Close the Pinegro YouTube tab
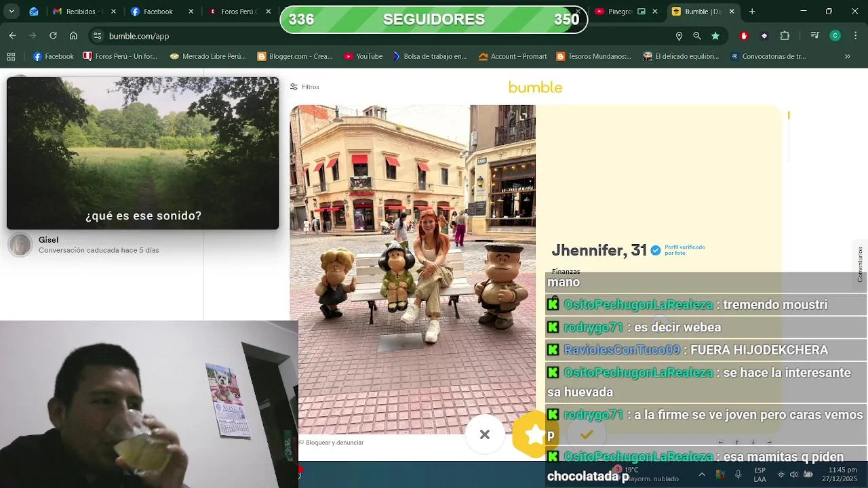868x488 pixels. [x=655, y=12]
